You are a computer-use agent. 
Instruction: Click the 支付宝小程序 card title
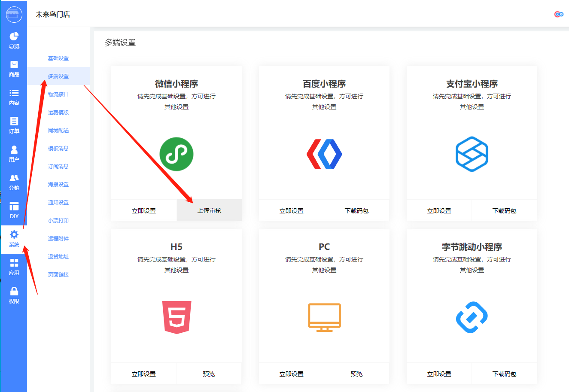[x=472, y=84]
